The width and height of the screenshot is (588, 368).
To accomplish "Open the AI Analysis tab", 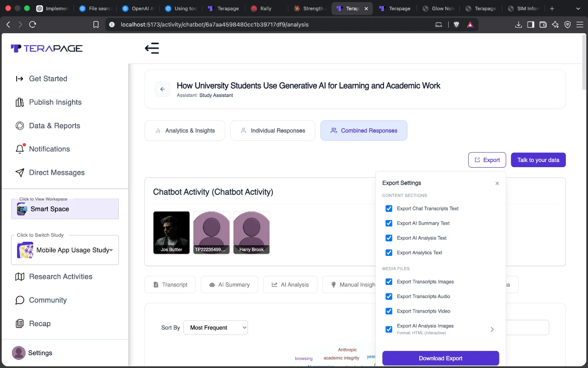I will click(290, 284).
